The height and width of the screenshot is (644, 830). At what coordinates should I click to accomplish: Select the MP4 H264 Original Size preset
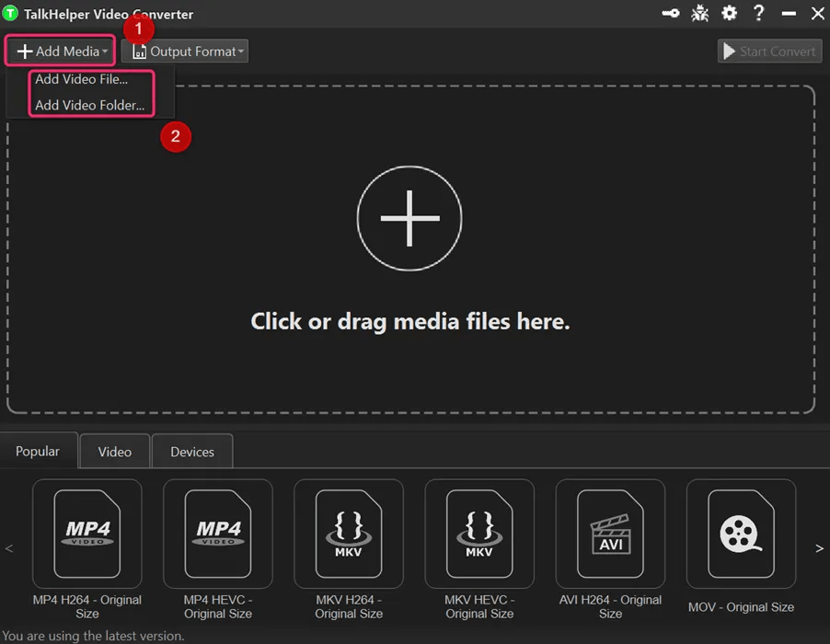(x=87, y=534)
